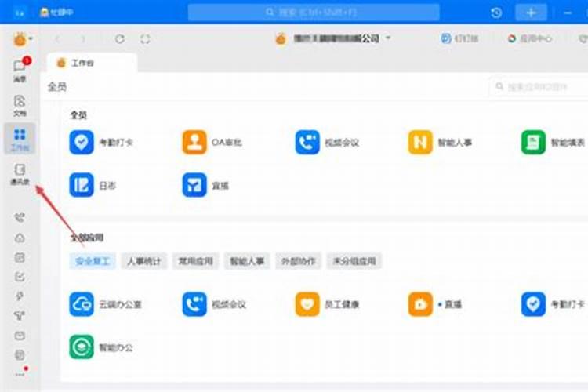Select the 安全复工 category tab
This screenshot has height=392, width=588.
(x=93, y=261)
